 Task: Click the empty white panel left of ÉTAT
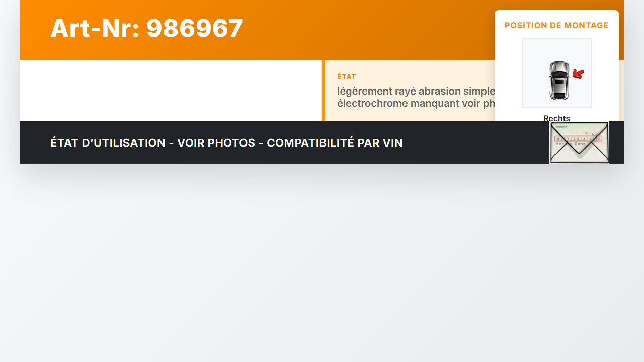(x=171, y=90)
